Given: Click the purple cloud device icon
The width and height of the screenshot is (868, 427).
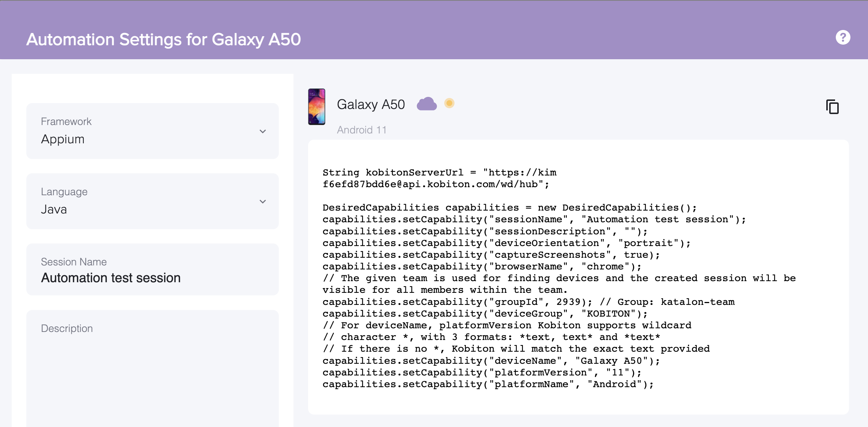Looking at the screenshot, I should click(427, 104).
